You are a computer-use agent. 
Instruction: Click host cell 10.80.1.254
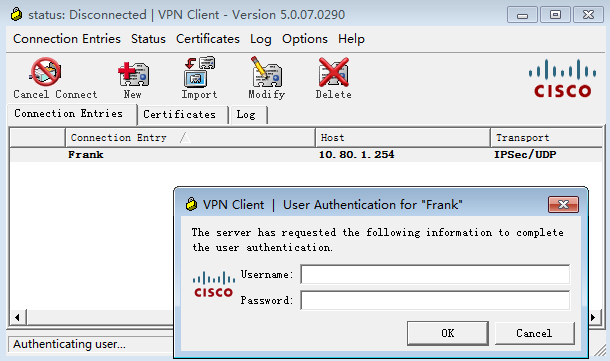(x=356, y=155)
